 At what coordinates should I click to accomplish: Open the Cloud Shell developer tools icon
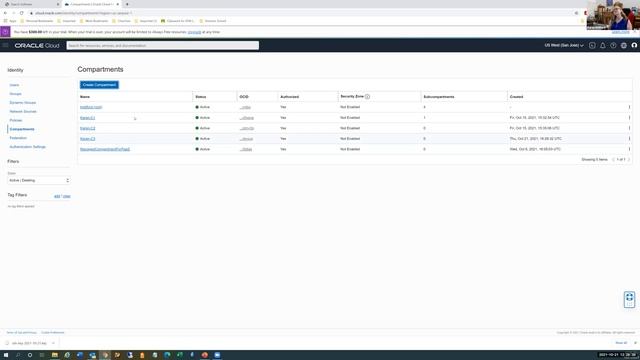click(x=592, y=45)
